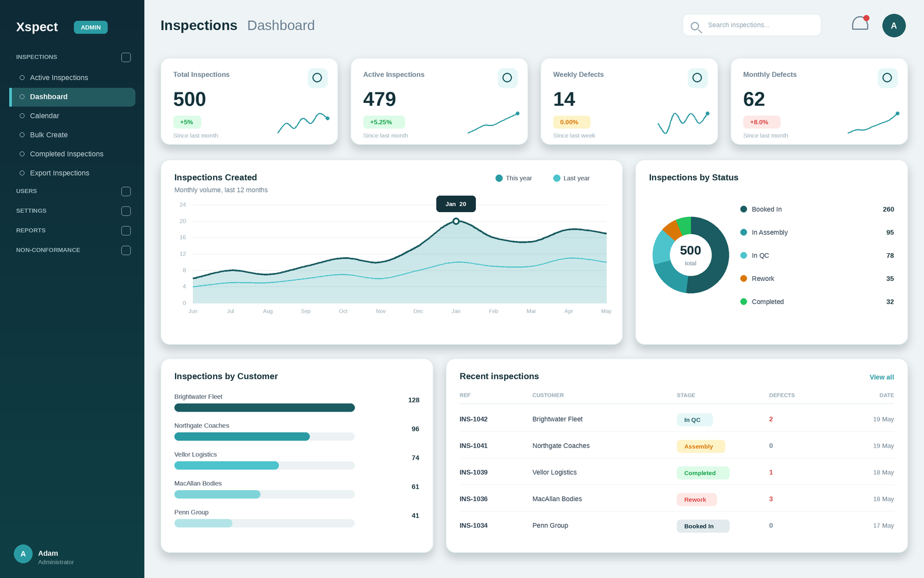
Task: Click the bullet icon beside Active Inspections
Action: click(x=22, y=77)
